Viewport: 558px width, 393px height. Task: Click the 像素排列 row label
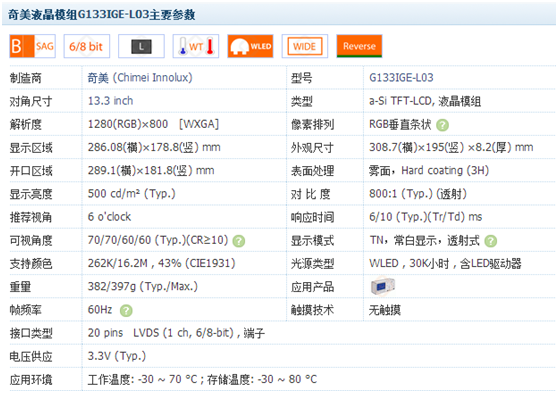click(x=312, y=125)
